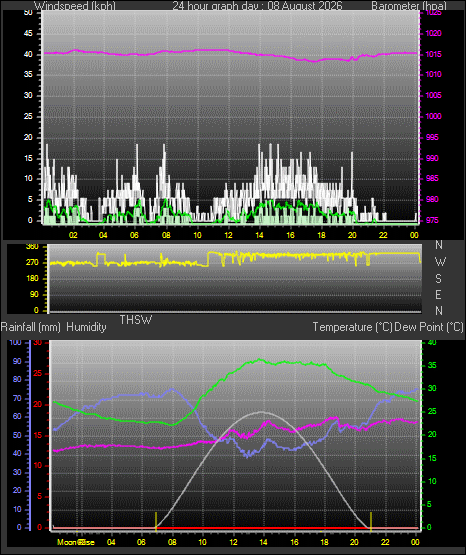Image resolution: width=466 pixels, height=555 pixels.
Task: Click the Barometer (hpa) axis title
Action: click(x=409, y=6)
